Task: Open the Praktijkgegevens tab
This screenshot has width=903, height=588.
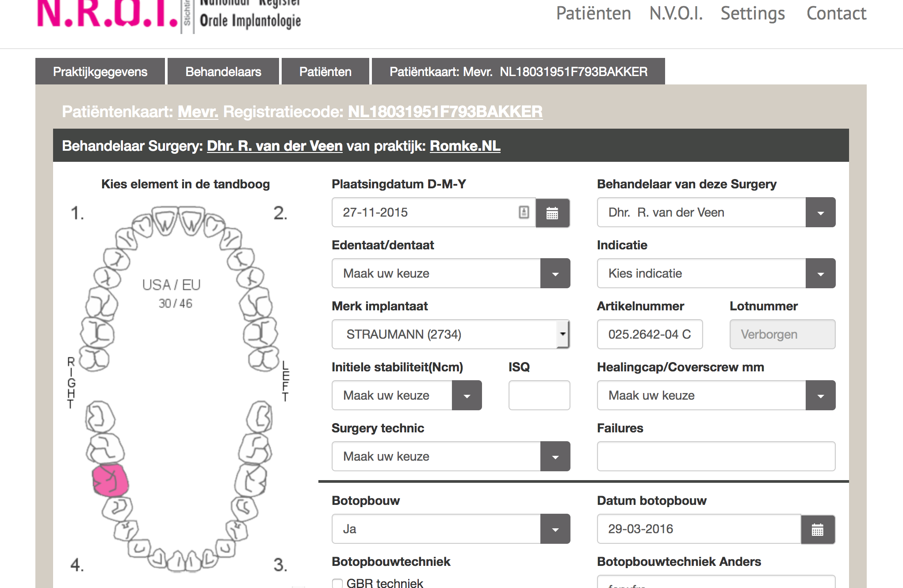Action: (x=100, y=72)
